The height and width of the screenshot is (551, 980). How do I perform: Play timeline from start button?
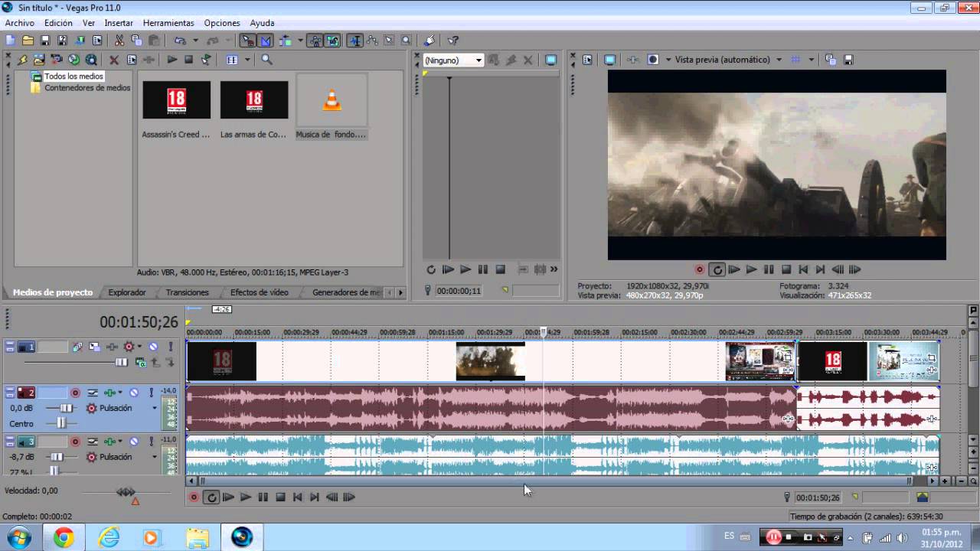(228, 497)
